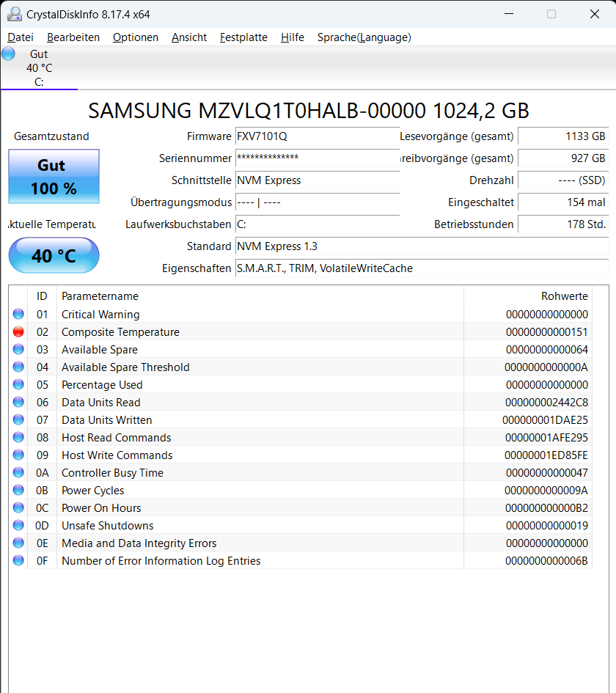The height and width of the screenshot is (693, 616).
Task: Click the blue status dot beside Critical Warning
Action: pyautogui.click(x=18, y=314)
